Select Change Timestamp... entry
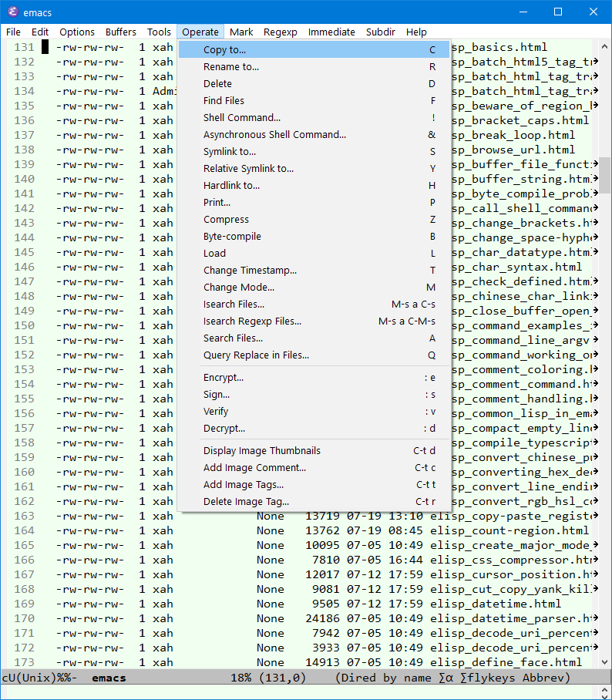Screen dimensions: 612x700 pyautogui.click(x=314, y=270)
